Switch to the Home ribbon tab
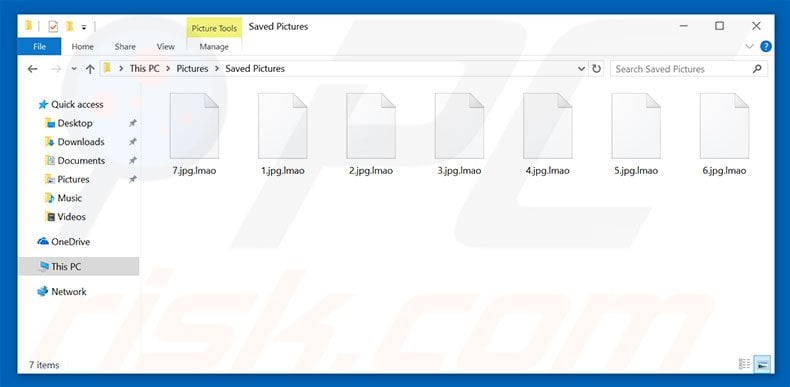Viewport: 790px width, 387px height. [83, 46]
